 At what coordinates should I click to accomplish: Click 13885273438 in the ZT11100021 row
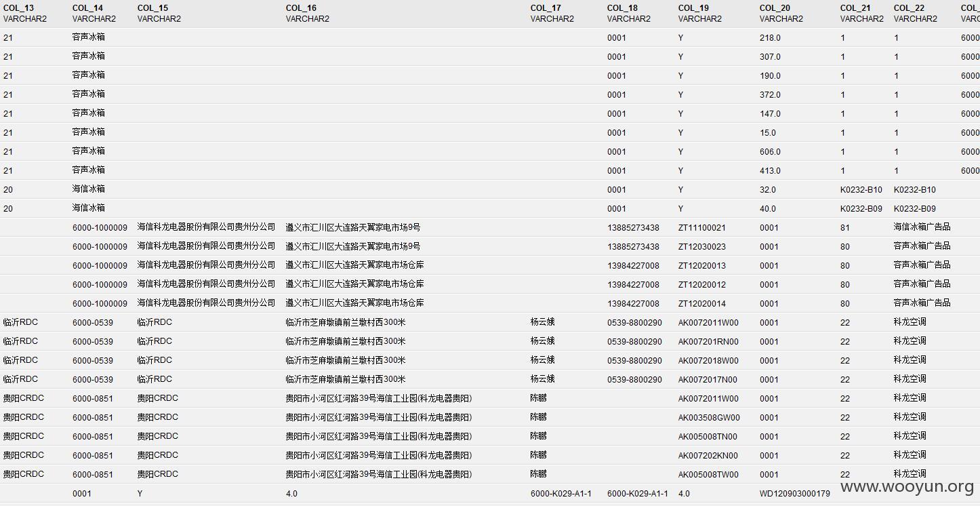[x=633, y=228]
